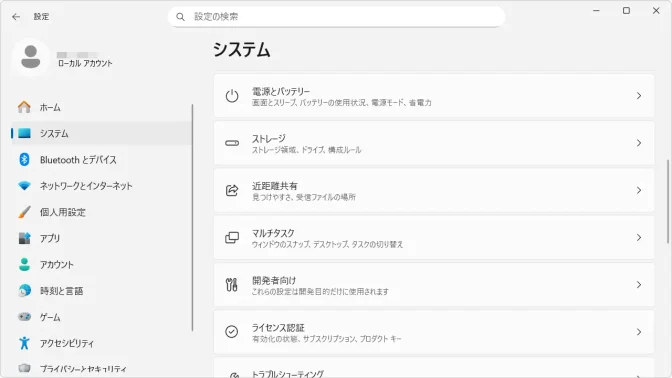Close the 設定 window

click(656, 10)
